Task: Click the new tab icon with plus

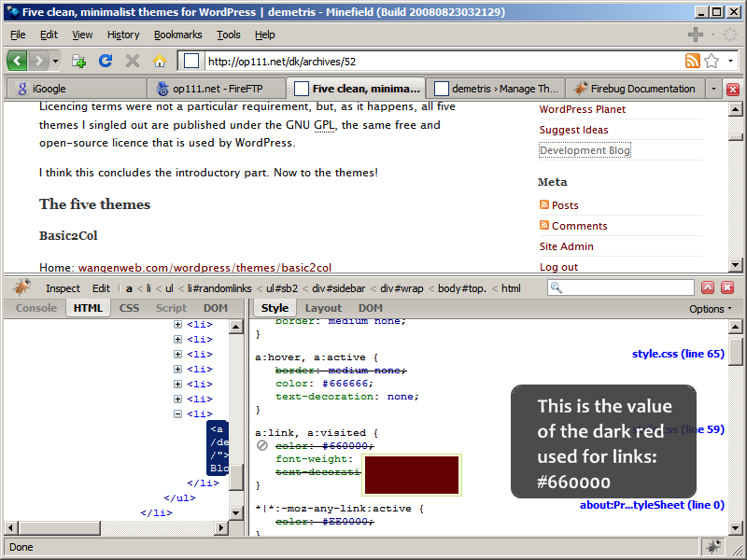Action: [78, 61]
